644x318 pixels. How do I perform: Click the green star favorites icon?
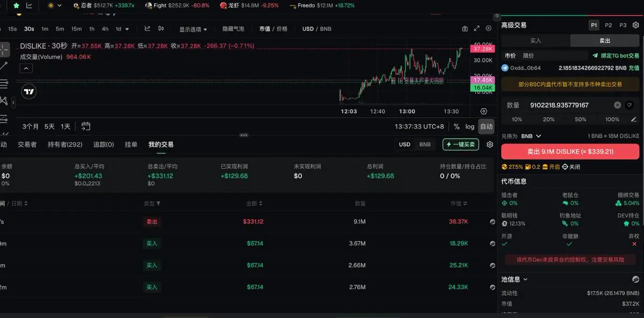16,5
